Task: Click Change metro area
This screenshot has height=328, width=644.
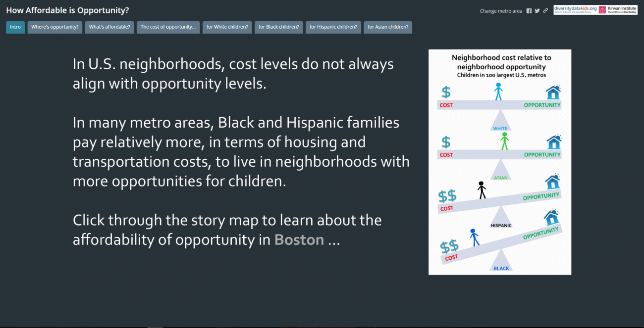Action: tap(501, 11)
